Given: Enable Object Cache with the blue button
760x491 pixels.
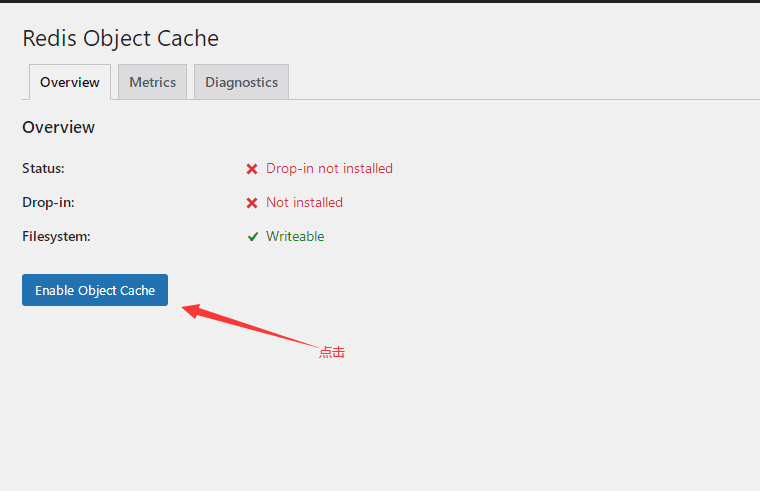Looking at the screenshot, I should (95, 290).
